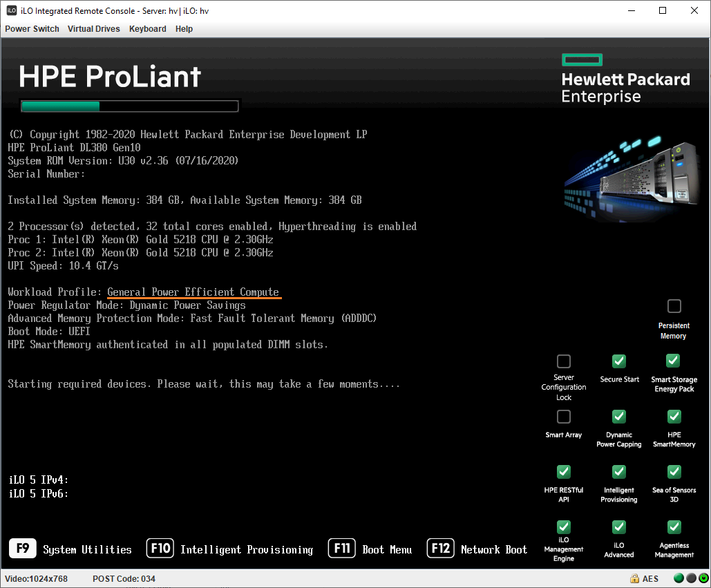Viewport: 711px width, 588px height.
Task: Click the AES encryption lock icon
Action: point(634,578)
